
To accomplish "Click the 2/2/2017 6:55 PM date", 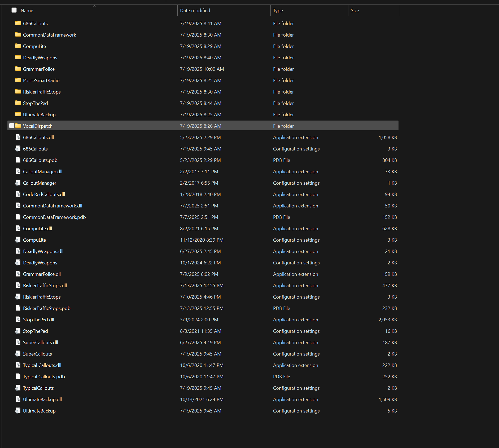I will pyautogui.click(x=199, y=183).
